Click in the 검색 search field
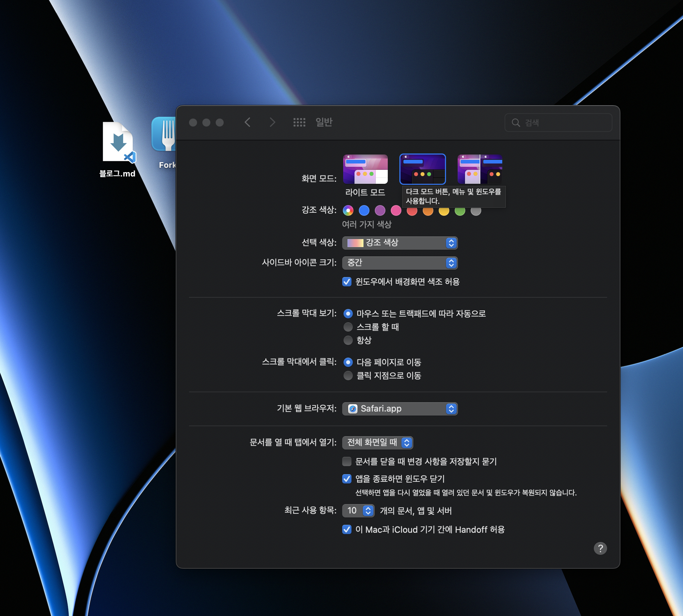The image size is (683, 616). tap(558, 123)
